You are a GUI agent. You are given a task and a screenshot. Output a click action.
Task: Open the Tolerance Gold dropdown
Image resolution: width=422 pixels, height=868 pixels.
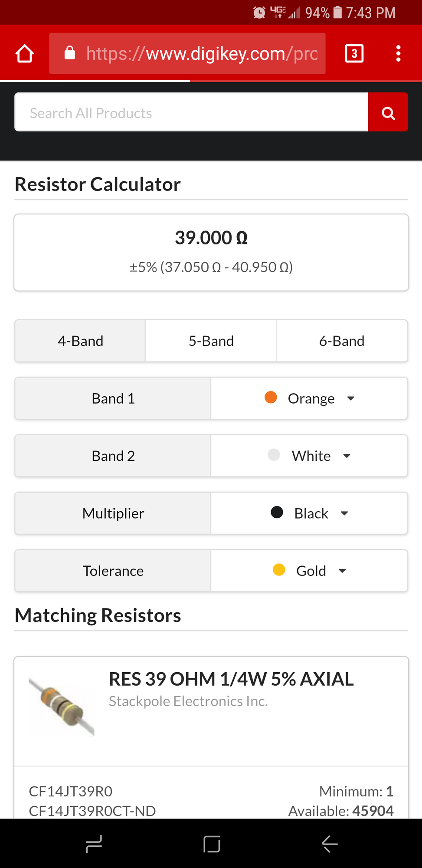coord(309,571)
